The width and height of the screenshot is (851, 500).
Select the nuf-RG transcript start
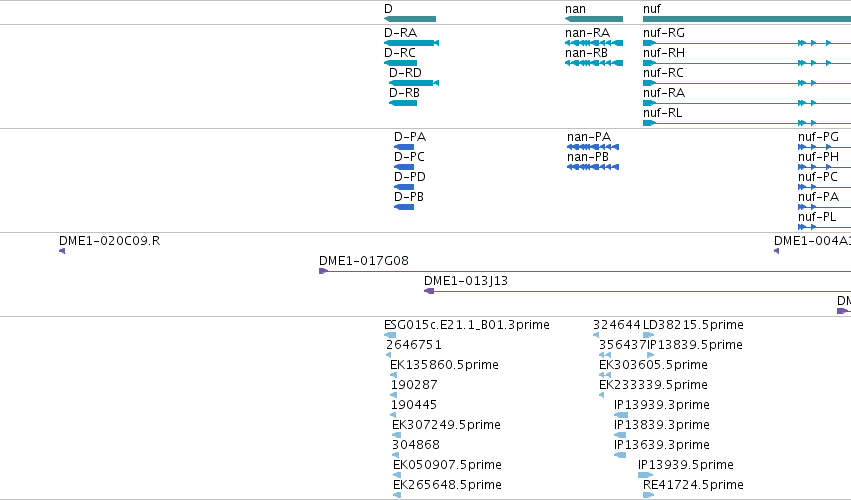coord(649,43)
